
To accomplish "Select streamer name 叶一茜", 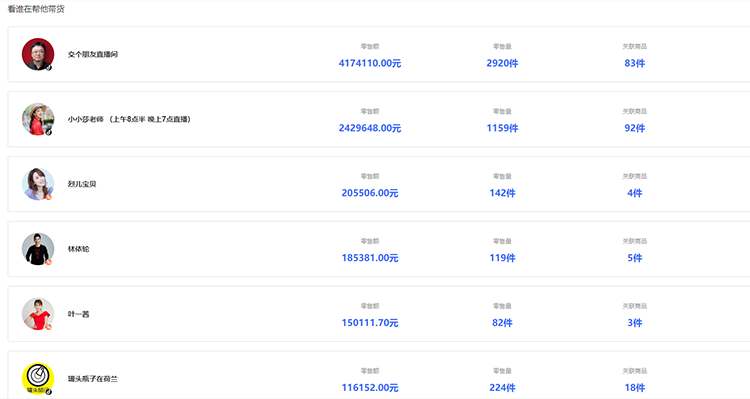I will (78, 314).
